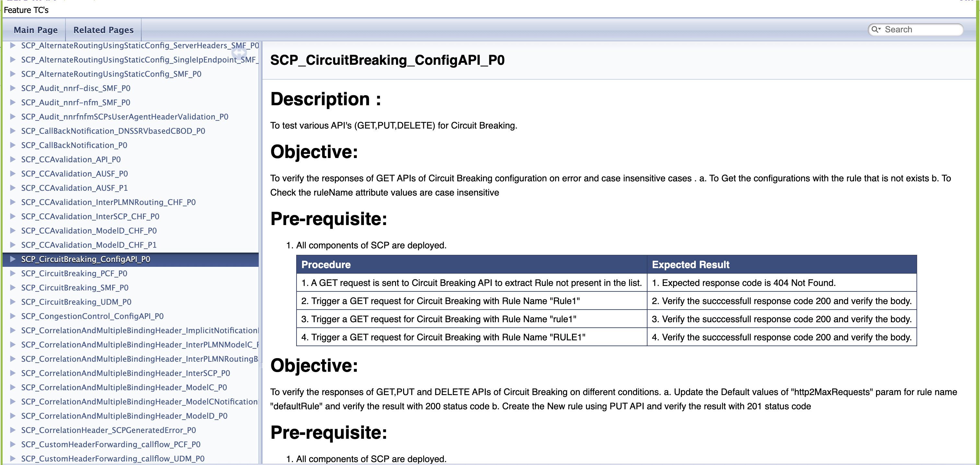The height and width of the screenshot is (465, 980).
Task: Expand SCP_CircuitBreaking_PCF_P0 triangle icon
Action: click(13, 273)
